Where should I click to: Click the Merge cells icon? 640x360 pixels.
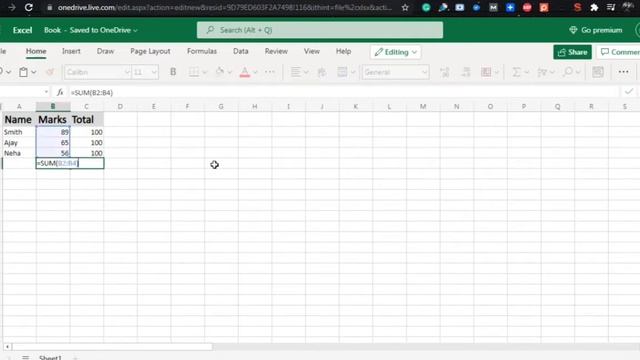coord(342,72)
